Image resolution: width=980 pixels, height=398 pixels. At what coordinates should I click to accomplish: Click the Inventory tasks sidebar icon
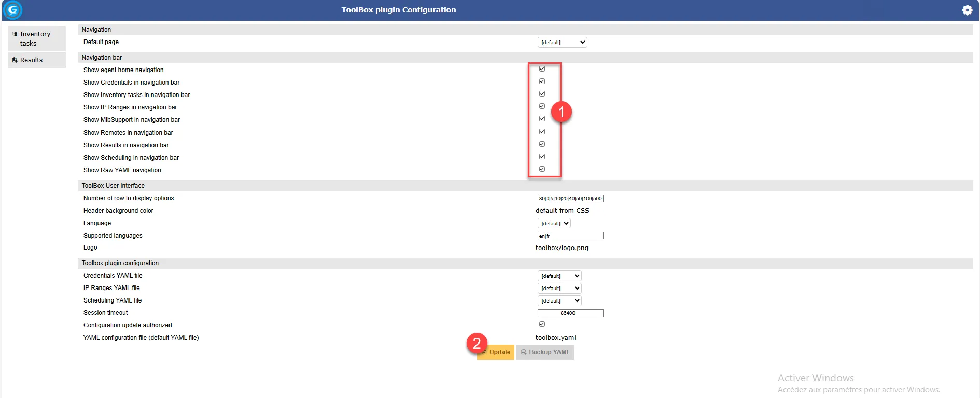click(x=15, y=34)
